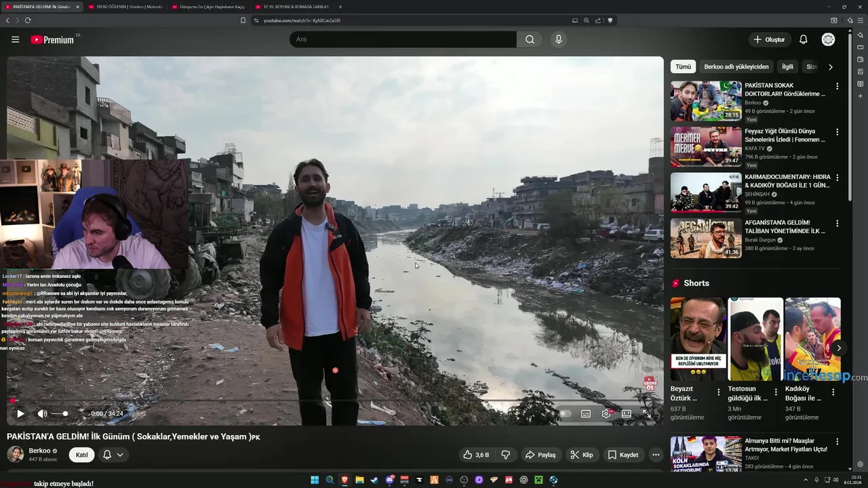Open the YouTube notifications bell
The width and height of the screenshot is (868, 488).
(803, 39)
